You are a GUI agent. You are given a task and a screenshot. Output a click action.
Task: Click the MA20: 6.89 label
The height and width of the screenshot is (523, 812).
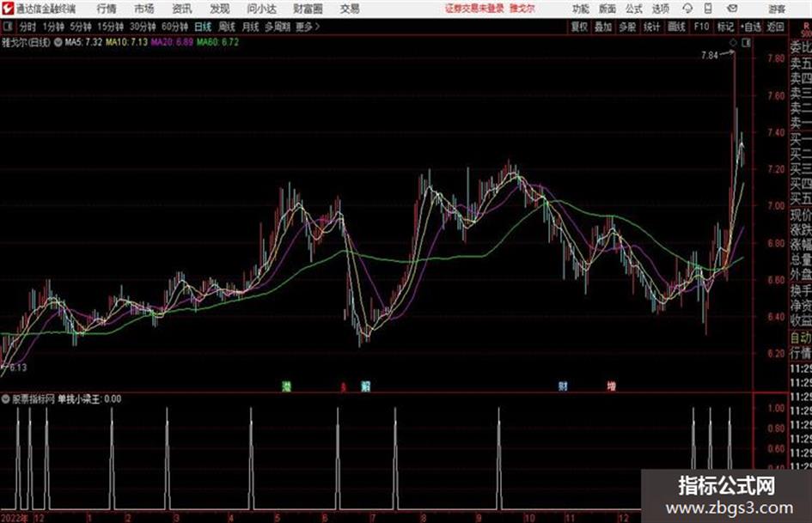[172, 42]
